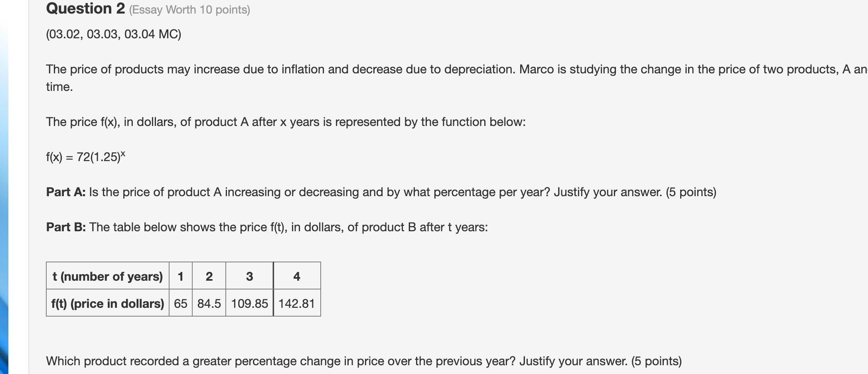Viewport: 868px width, 374px height.
Task: Click the '(03.02, 03.03, 03.04 MC)' code line
Action: [114, 34]
